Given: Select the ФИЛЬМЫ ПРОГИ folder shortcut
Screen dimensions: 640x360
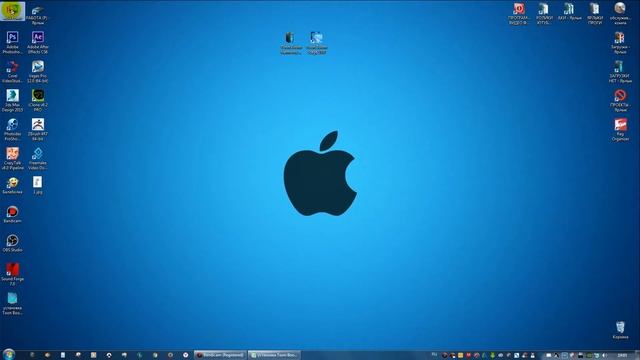Looking at the screenshot, I should click(595, 13).
